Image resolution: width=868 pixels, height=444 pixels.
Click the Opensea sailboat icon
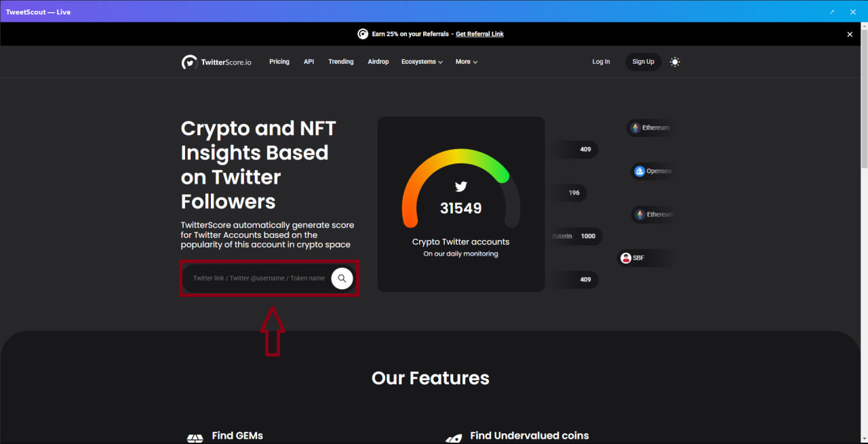[637, 171]
